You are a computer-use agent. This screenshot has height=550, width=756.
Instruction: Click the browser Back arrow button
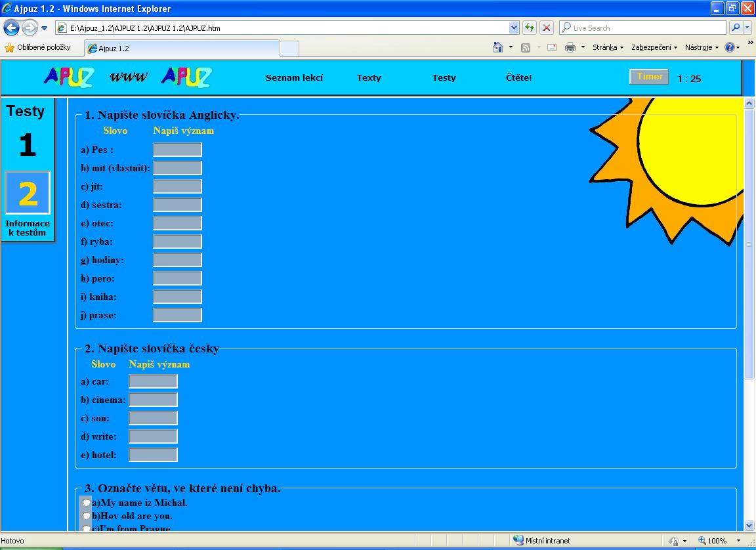(x=12, y=28)
